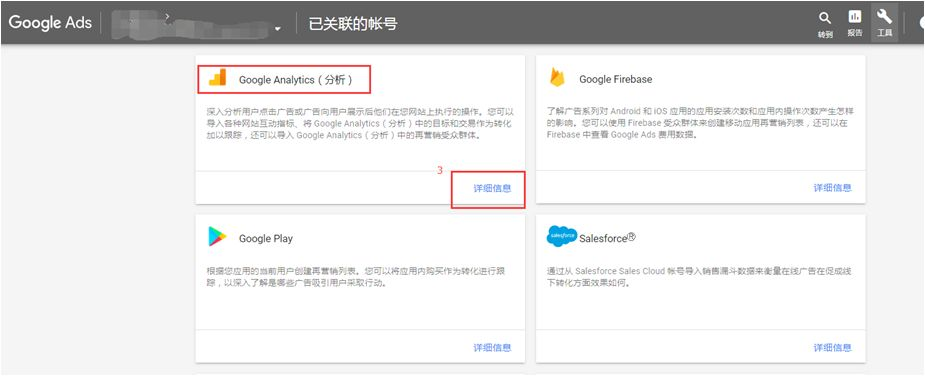Image resolution: width=925 pixels, height=376 pixels.
Task: Click the Google Analytics bar logo
Action: [218, 78]
